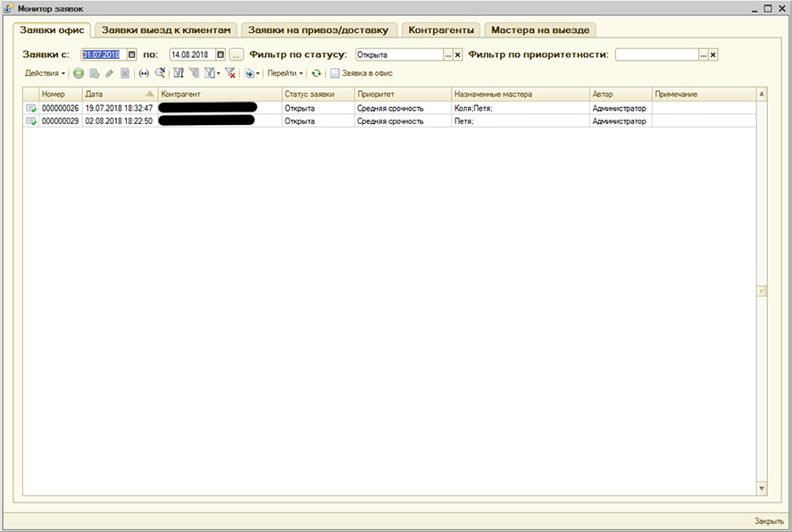This screenshot has width=792, height=532.
Task: Open calendar for the end date field
Action: [x=221, y=54]
